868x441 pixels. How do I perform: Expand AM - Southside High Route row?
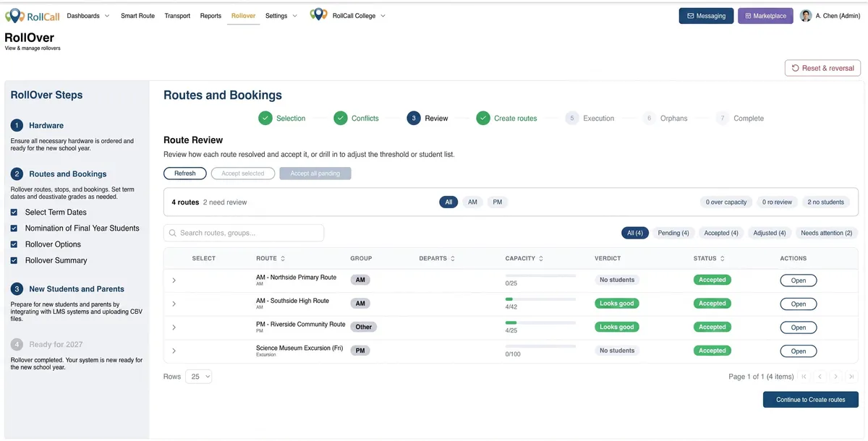[174, 304]
